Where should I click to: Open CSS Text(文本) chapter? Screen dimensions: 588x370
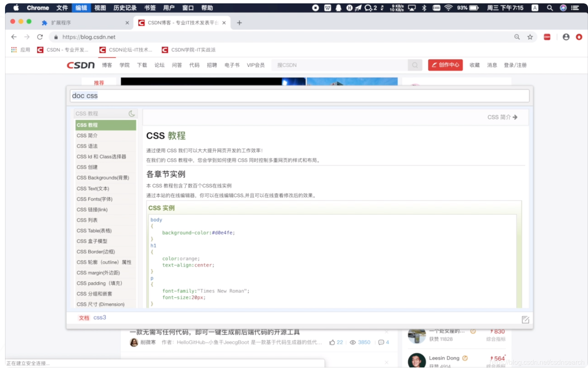coord(106,189)
